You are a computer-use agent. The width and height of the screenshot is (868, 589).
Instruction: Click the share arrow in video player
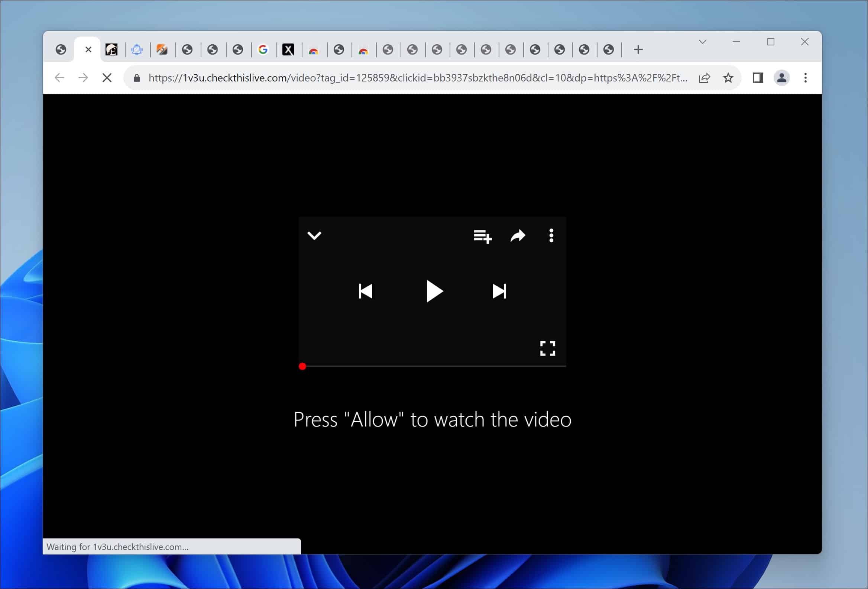click(x=518, y=236)
